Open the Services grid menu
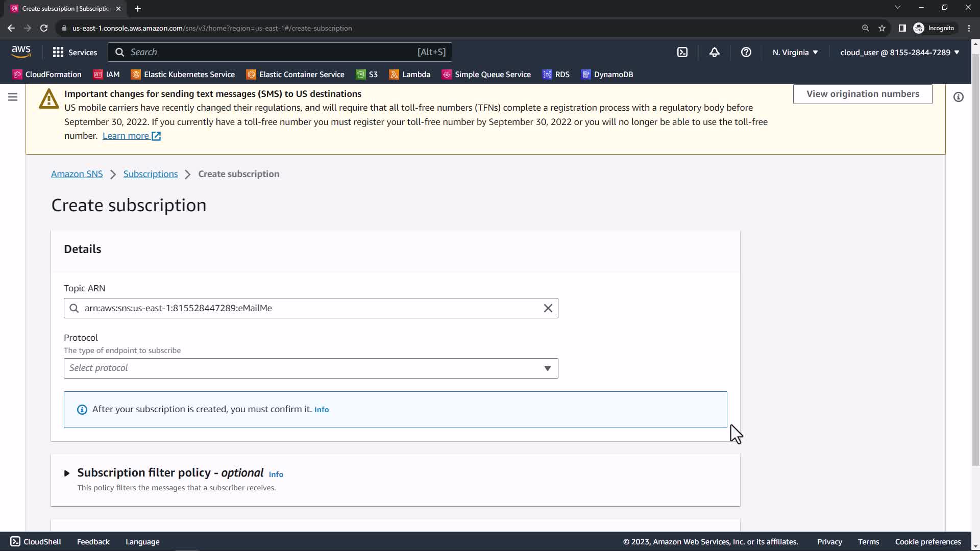 coord(75,52)
